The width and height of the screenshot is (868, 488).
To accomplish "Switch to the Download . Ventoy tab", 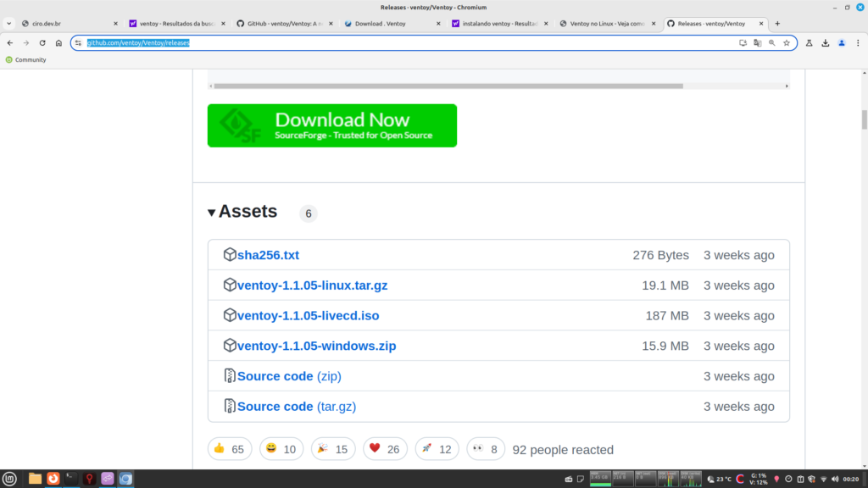I will click(390, 24).
